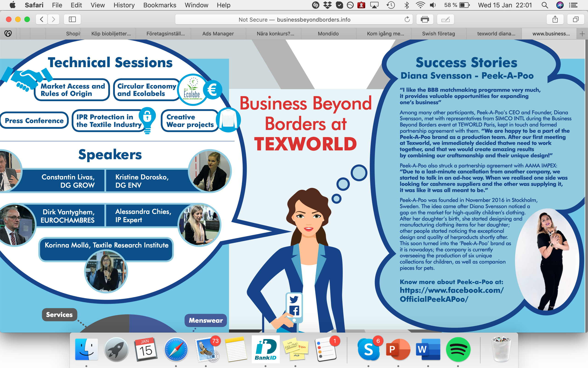Click the Circular Economy and Ecolabels box
The height and width of the screenshot is (368, 588).
[x=147, y=90]
